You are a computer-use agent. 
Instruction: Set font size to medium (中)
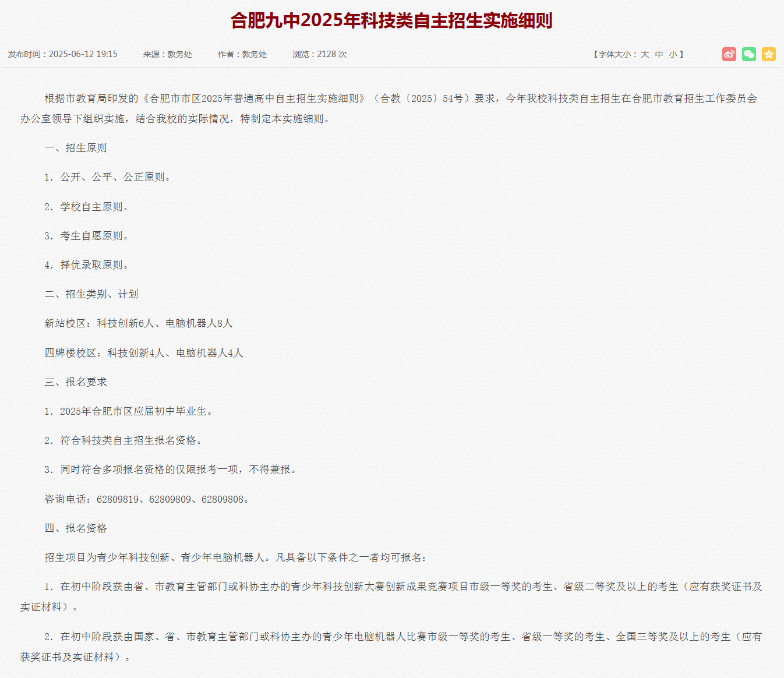(659, 54)
